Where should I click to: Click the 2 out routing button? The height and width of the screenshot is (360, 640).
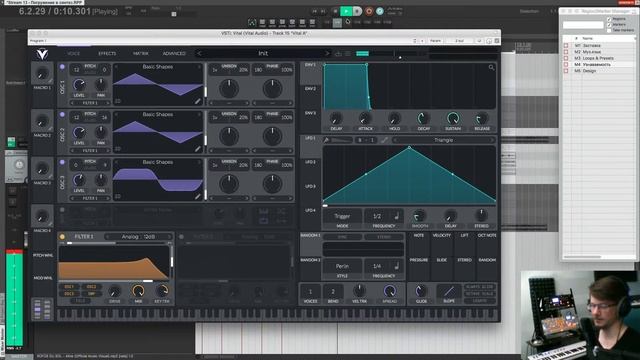[x=460, y=41]
